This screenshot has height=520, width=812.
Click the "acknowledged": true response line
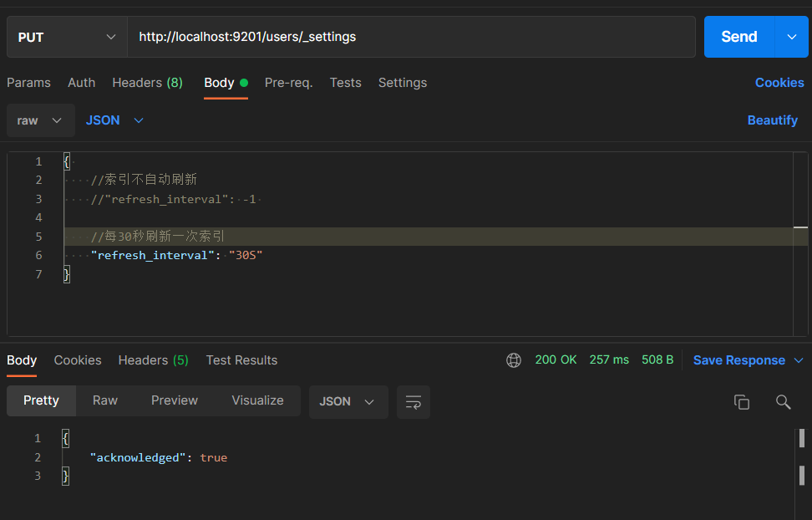click(x=159, y=458)
